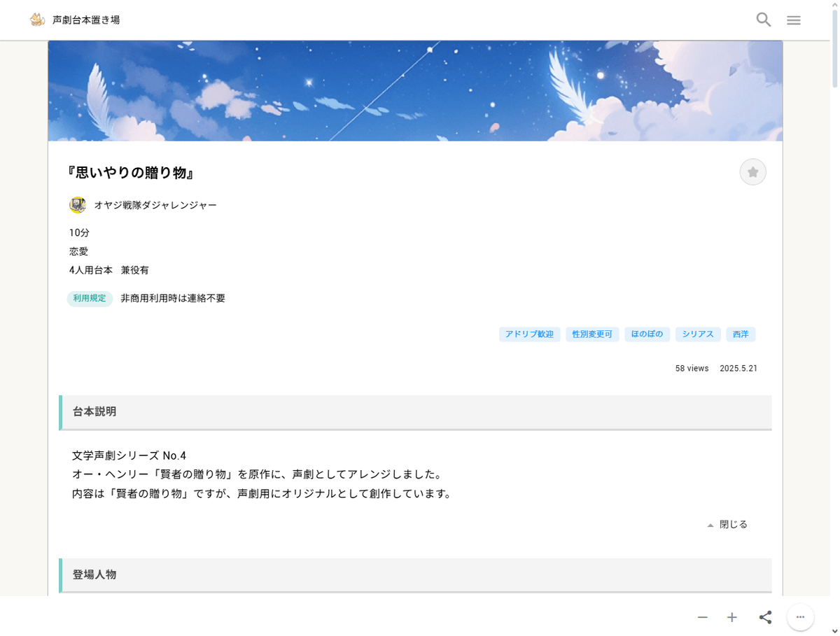Click the 非商用利用時は連絡不要 text

click(173, 298)
